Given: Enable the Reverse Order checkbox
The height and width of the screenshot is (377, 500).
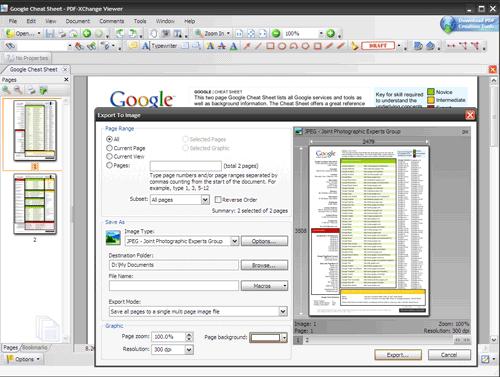Looking at the screenshot, I should [x=218, y=199].
